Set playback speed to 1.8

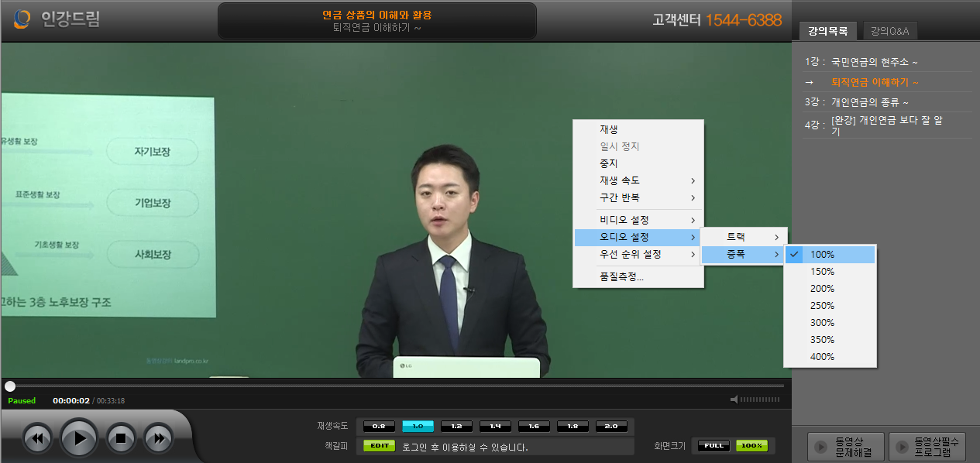pyautogui.click(x=573, y=426)
